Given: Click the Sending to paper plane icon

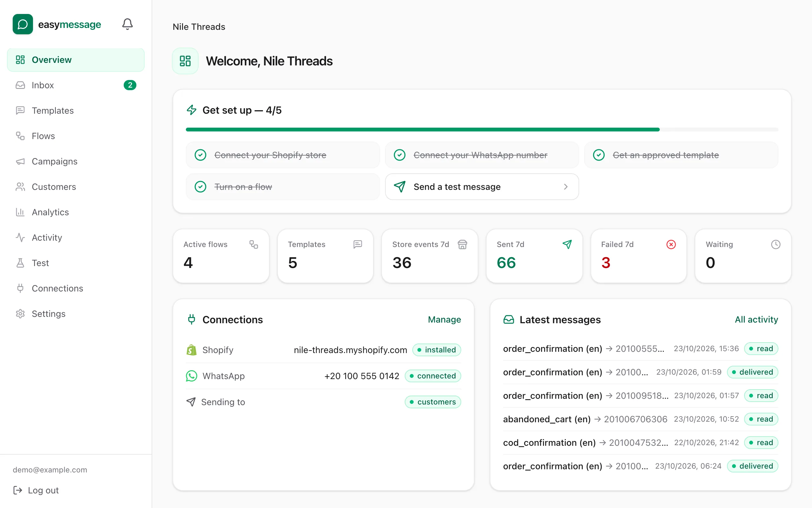Looking at the screenshot, I should point(191,402).
